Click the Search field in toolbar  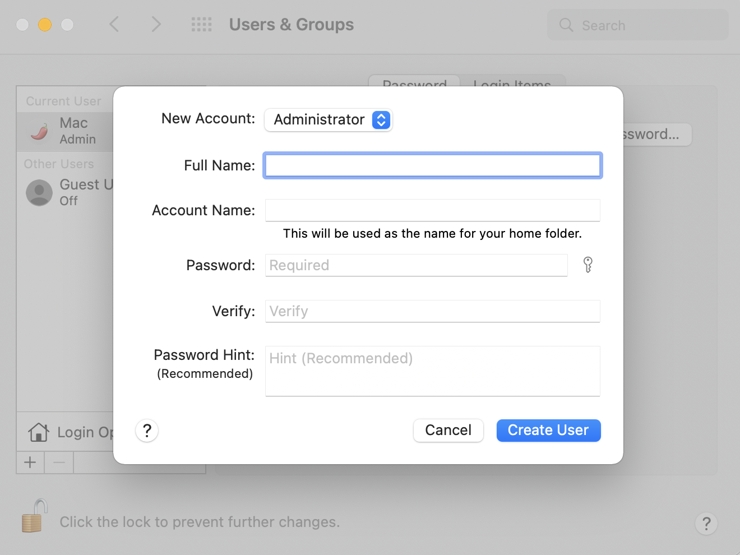click(638, 25)
